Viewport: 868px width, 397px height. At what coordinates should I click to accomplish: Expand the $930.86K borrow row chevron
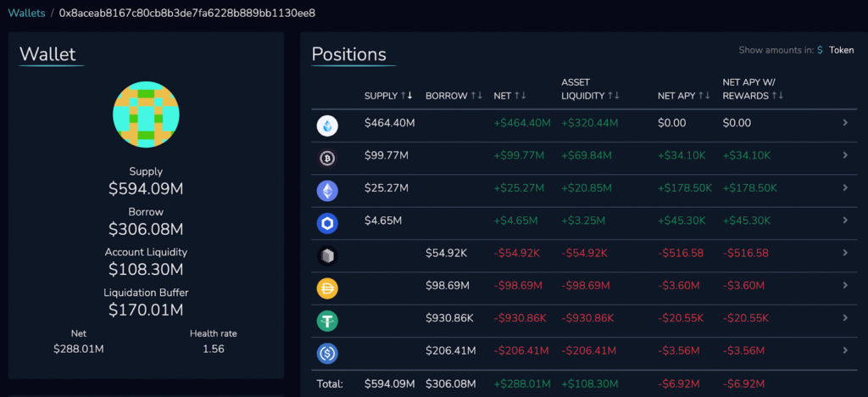844,317
